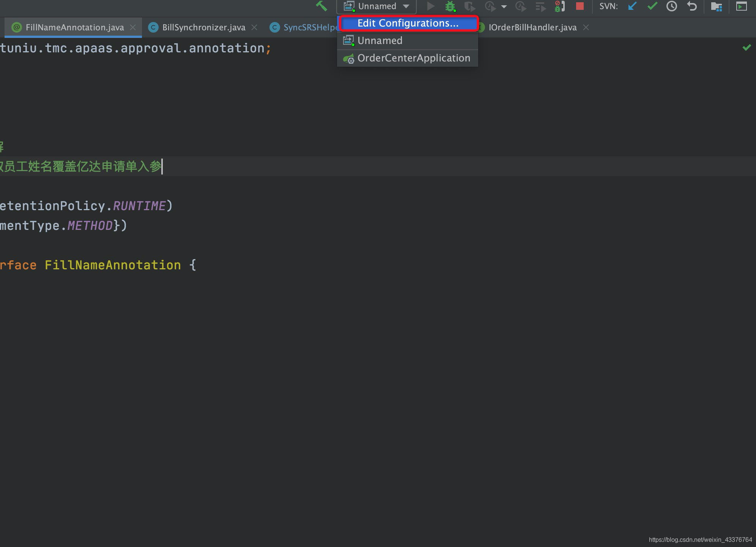The height and width of the screenshot is (547, 756).
Task: Open the Unnamed run configuration dropdown
Action: (376, 6)
